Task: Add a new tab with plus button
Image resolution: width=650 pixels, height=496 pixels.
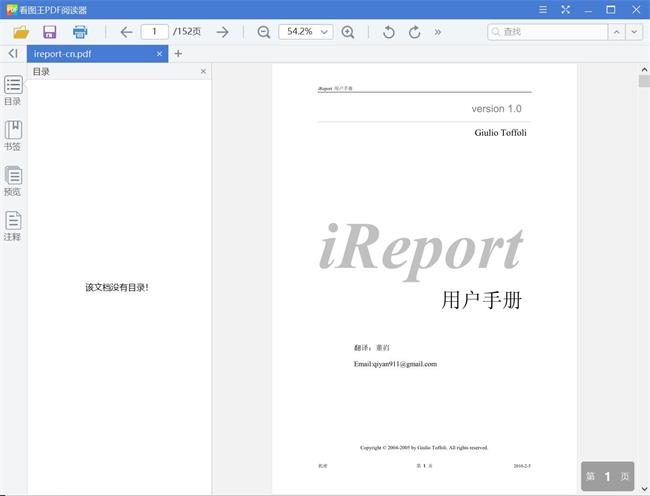Action: [x=178, y=53]
